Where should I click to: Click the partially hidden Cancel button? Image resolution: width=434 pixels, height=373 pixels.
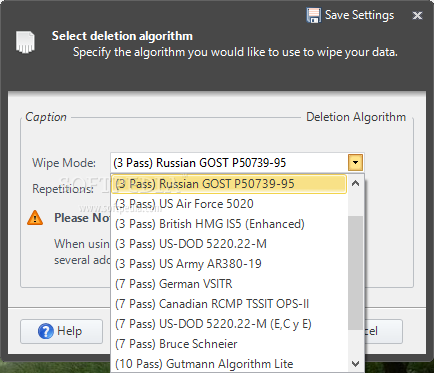point(384,331)
